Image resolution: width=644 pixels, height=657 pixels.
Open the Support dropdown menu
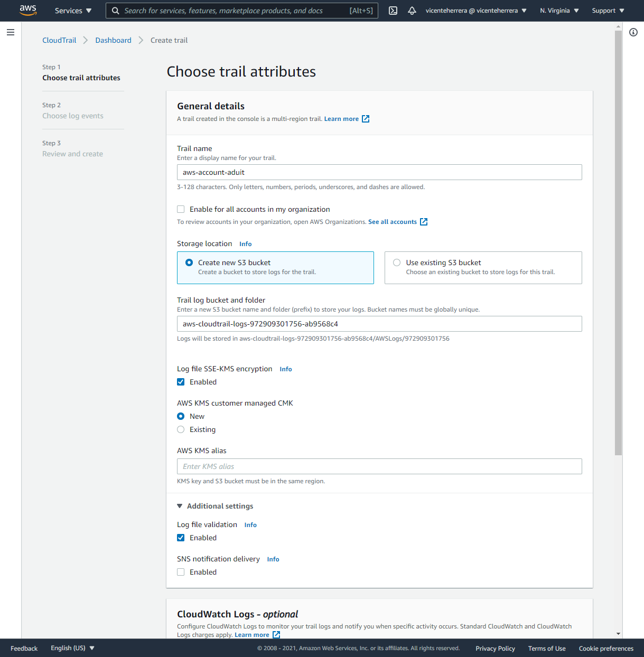tap(608, 11)
